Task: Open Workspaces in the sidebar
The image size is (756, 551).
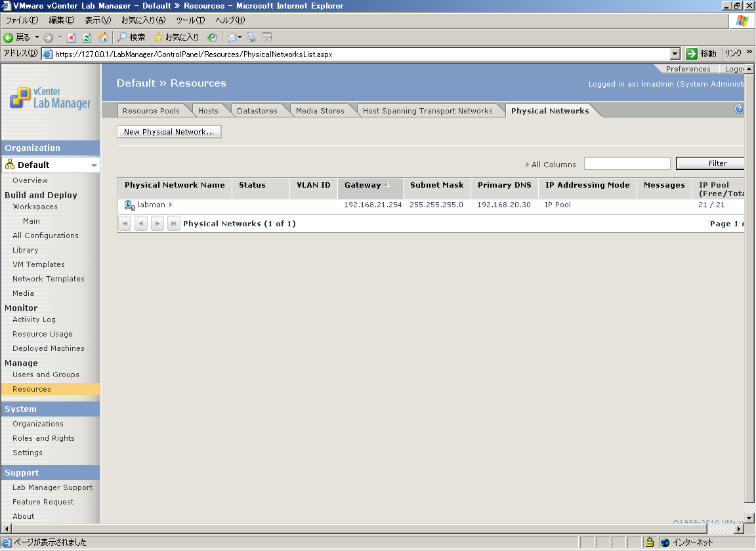Action: 35,207
